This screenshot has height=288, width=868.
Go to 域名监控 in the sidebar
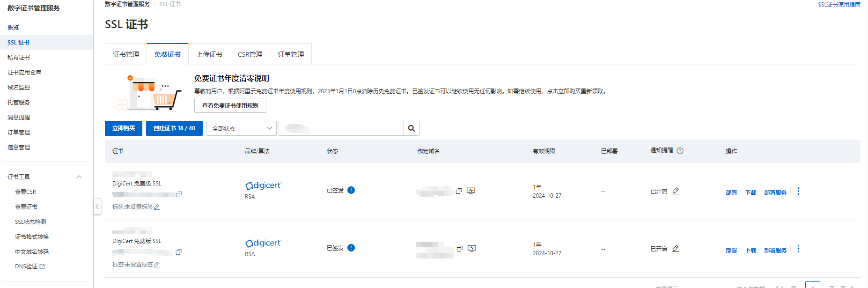click(x=19, y=87)
